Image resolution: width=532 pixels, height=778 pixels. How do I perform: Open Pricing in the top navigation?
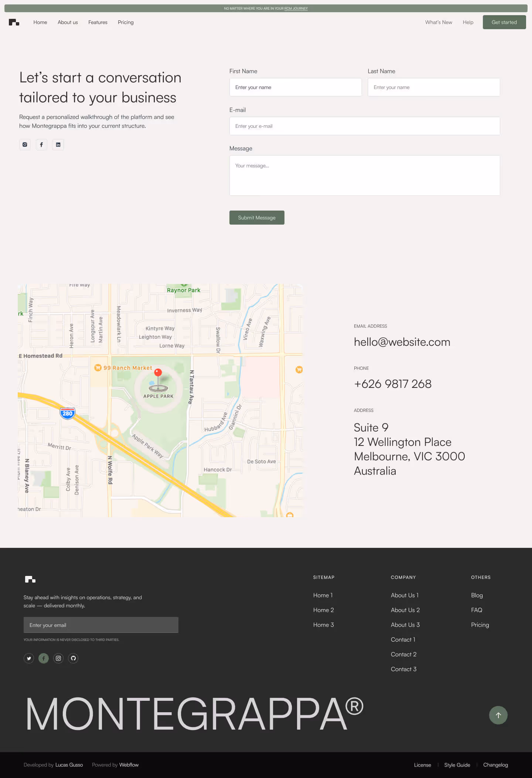(126, 22)
